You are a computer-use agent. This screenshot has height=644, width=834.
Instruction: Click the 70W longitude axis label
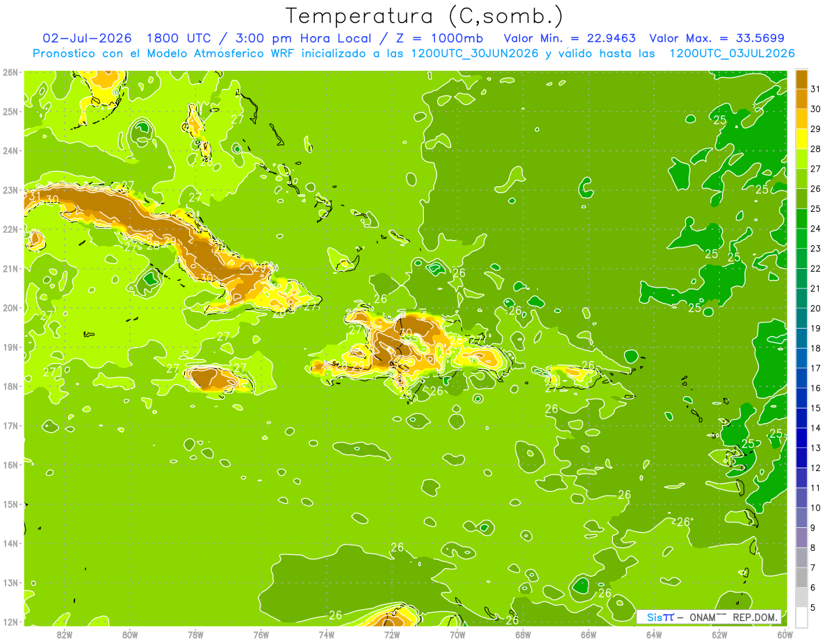pyautogui.click(x=457, y=634)
